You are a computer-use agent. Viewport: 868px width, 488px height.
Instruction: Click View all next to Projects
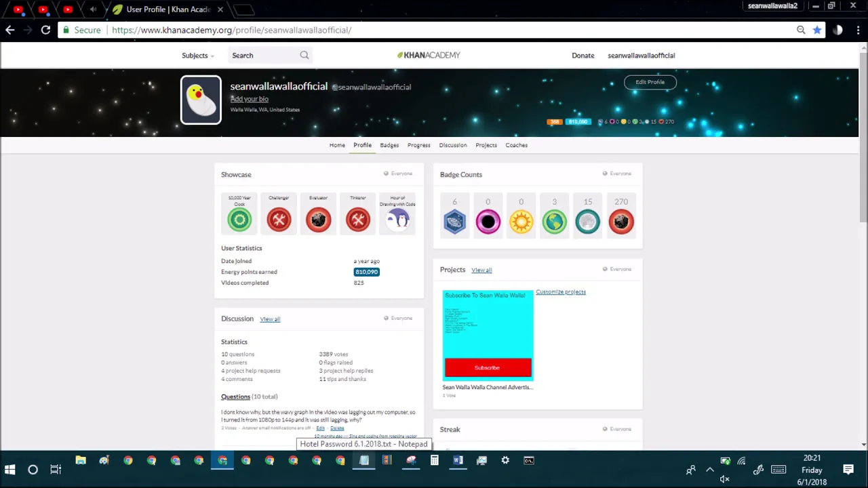point(481,270)
